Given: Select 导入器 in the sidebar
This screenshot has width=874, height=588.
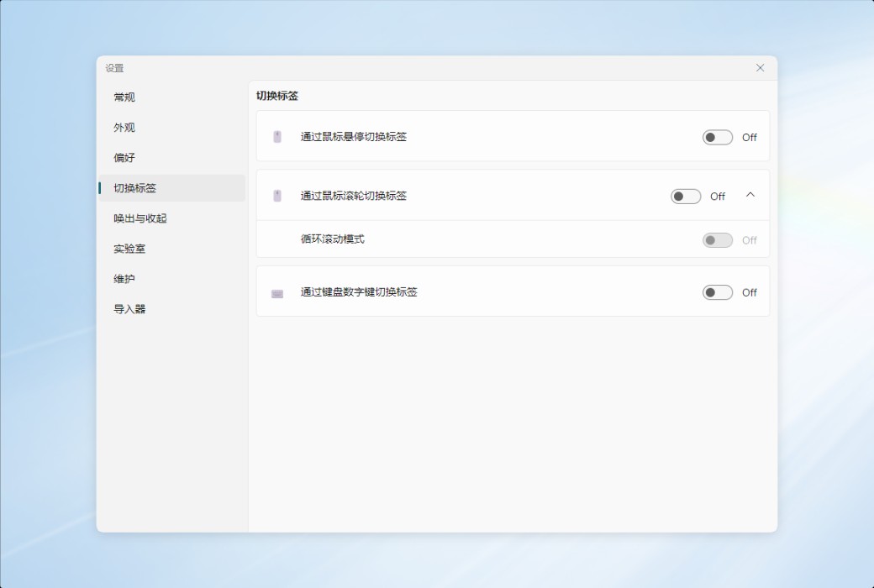Looking at the screenshot, I should click(x=172, y=309).
